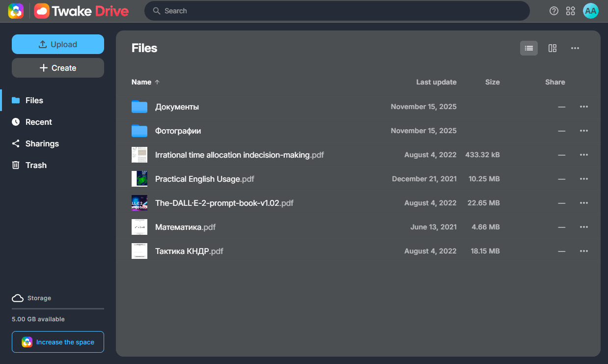Screen dimensions: 608x364
Task: Click the Upload button
Action: click(x=58, y=44)
